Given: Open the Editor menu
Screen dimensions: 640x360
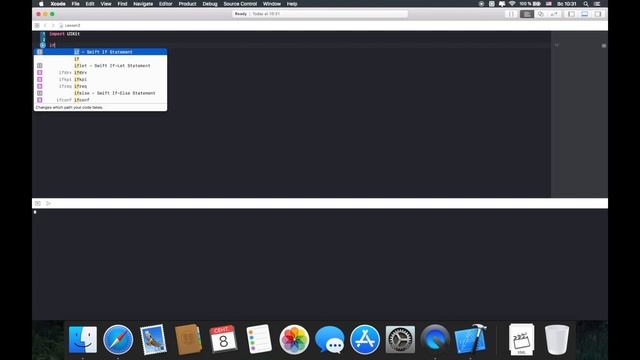Looking at the screenshot, I should [165, 4].
